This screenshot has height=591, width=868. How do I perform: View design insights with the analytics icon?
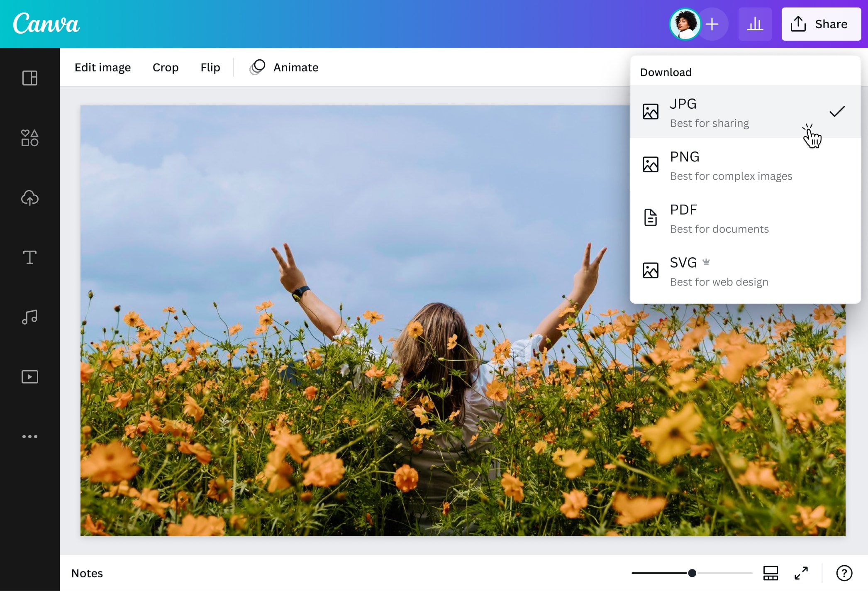[x=755, y=24]
